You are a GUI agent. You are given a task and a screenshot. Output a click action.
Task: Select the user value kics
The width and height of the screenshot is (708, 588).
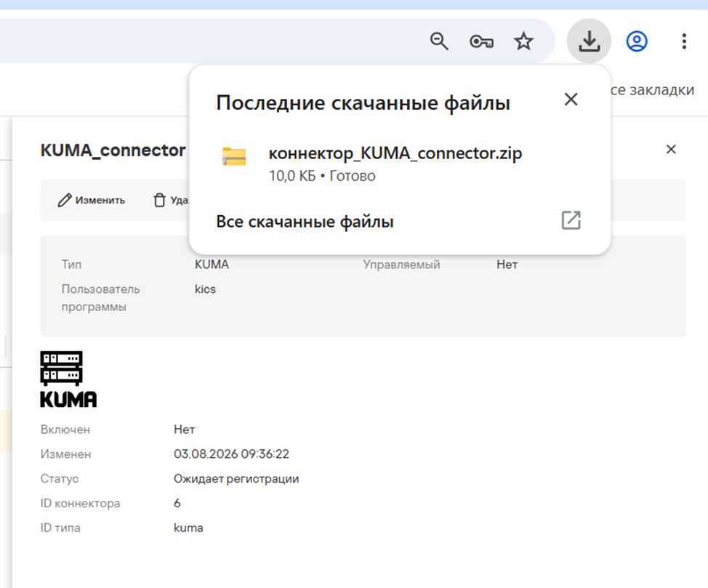(205, 289)
